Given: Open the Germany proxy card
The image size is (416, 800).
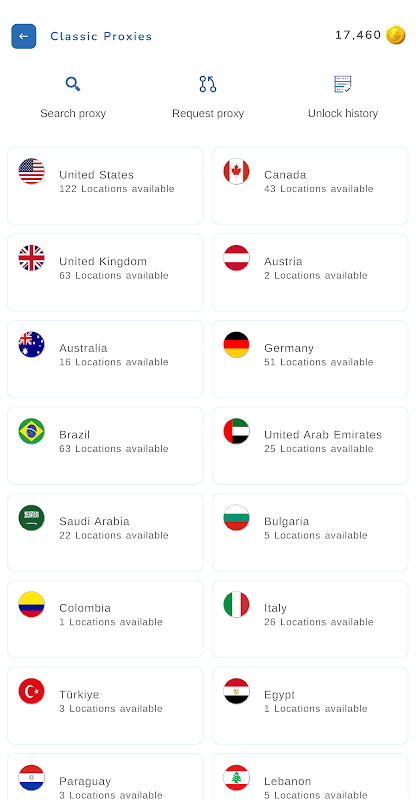Looking at the screenshot, I should 310,359.
